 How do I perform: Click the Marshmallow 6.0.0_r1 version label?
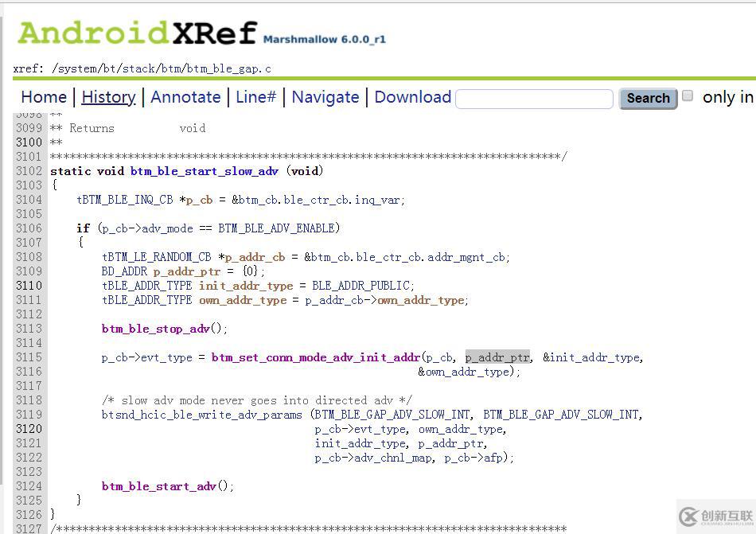tap(325, 40)
